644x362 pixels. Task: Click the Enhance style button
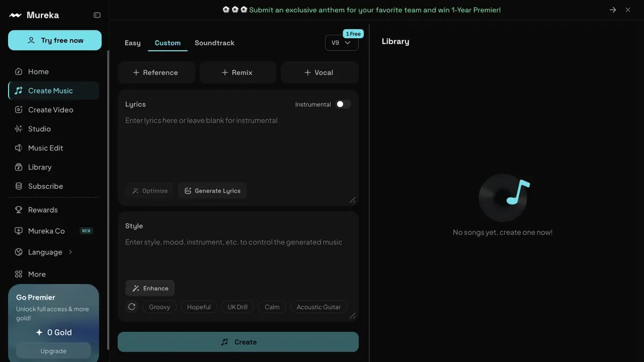[150, 288]
